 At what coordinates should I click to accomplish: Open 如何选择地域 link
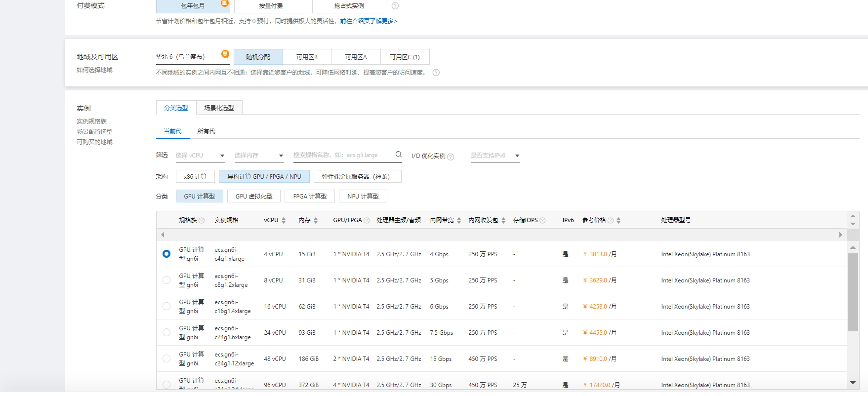[94, 70]
